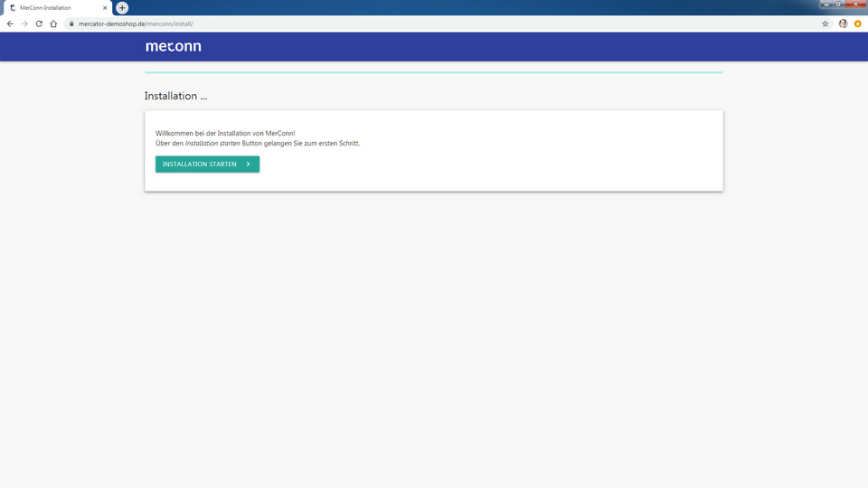Go back using browser back arrow

pos(10,23)
